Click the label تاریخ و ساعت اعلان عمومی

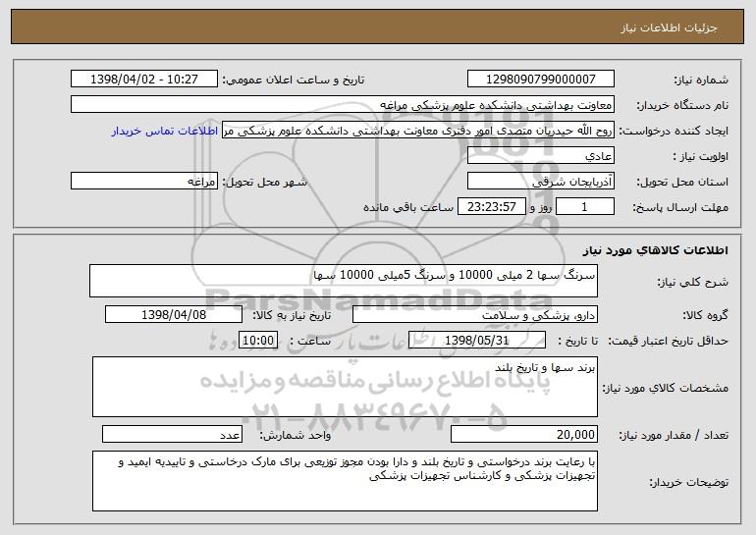coord(293,80)
